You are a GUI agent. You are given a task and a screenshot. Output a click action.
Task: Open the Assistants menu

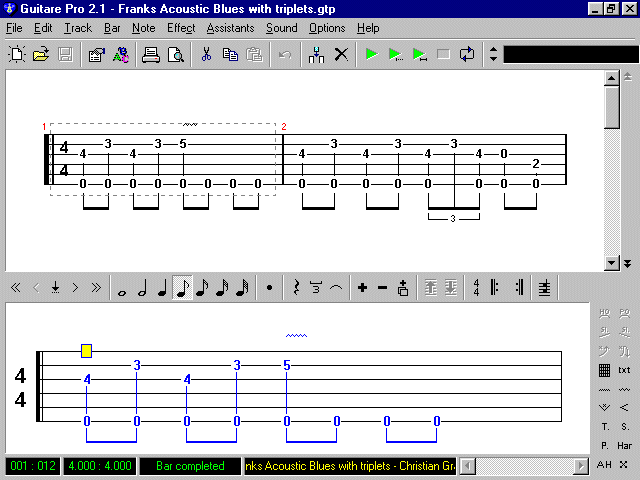pos(230,28)
